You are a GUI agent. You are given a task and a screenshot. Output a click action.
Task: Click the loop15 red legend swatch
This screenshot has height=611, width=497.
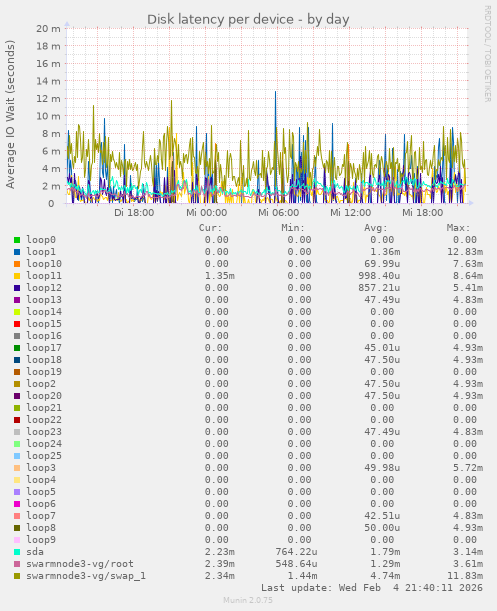[x=17, y=324]
